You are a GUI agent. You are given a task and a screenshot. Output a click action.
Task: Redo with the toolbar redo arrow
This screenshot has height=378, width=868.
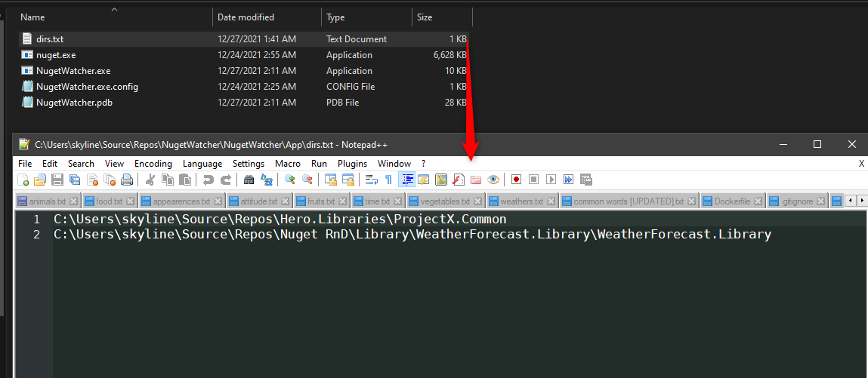coord(225,180)
